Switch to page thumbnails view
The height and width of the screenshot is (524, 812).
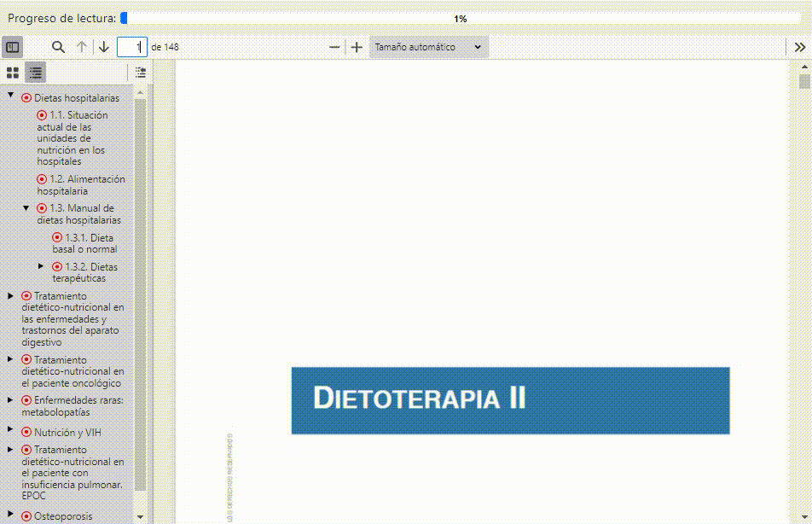12,72
